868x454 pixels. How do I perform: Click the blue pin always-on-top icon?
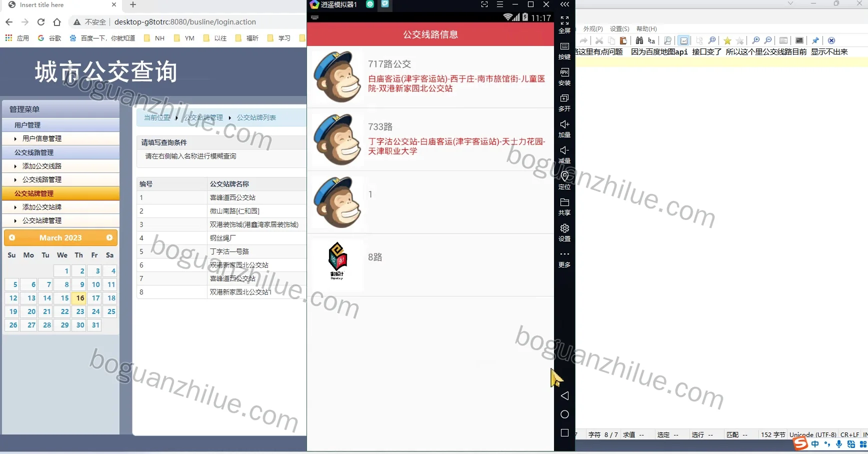815,40
